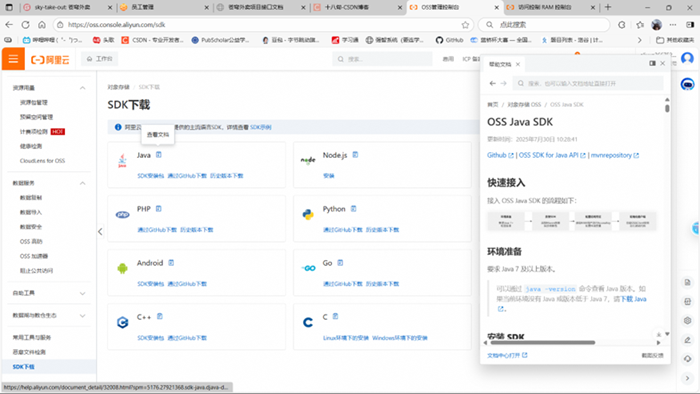Click the Python logo icon
700x394 pixels.
coord(308,215)
